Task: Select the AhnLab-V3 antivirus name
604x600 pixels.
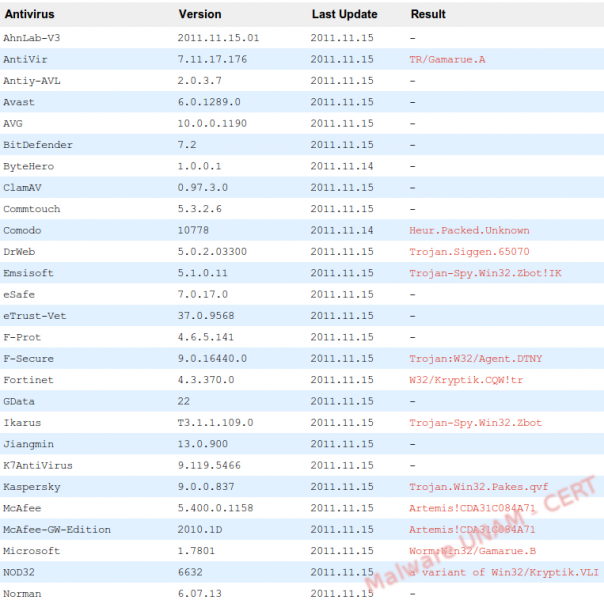Action: [32, 38]
